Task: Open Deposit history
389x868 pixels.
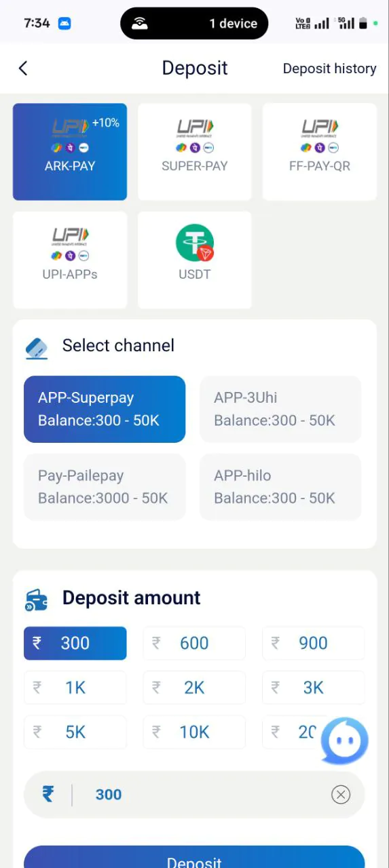Action: coord(329,68)
